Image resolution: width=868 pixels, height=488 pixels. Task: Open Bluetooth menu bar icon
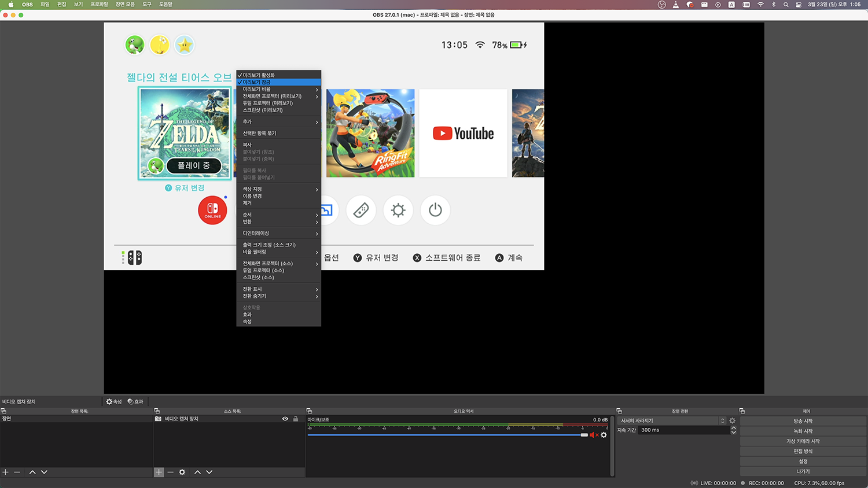(x=774, y=4)
